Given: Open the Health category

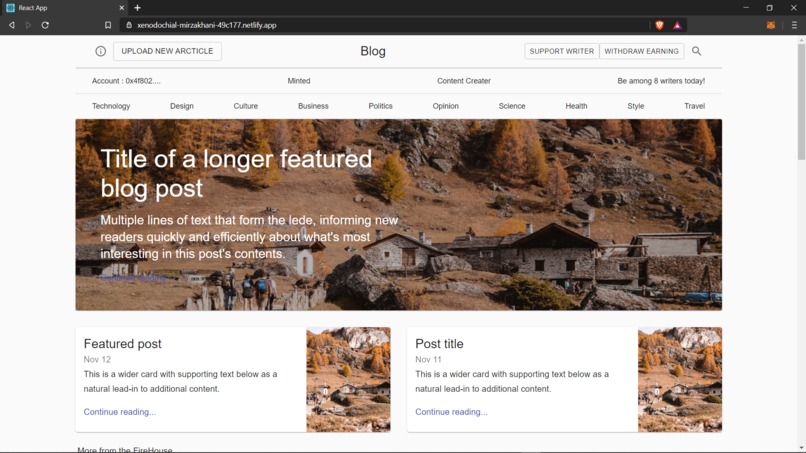Looking at the screenshot, I should pos(576,106).
